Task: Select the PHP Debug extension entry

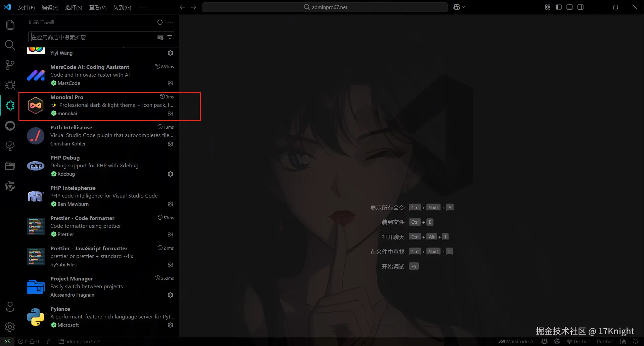Action: click(99, 166)
